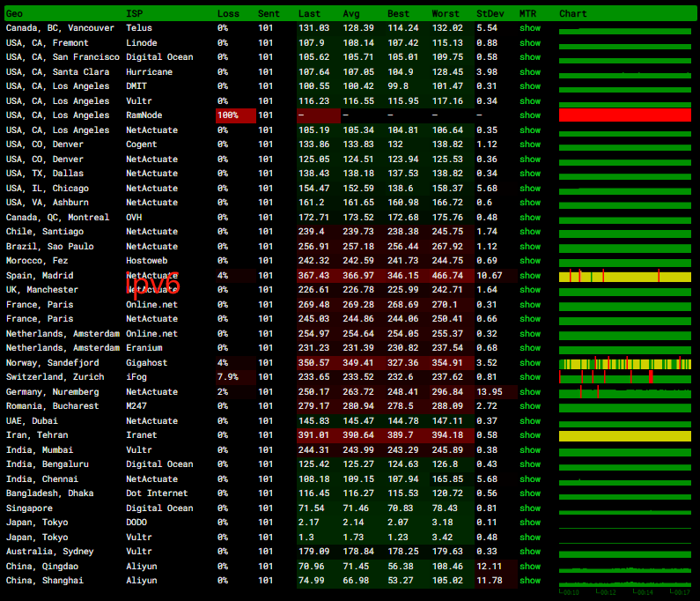Open MTR for Japan, Tokyo DODO
The height and width of the screenshot is (601, 700).
pyautogui.click(x=530, y=523)
